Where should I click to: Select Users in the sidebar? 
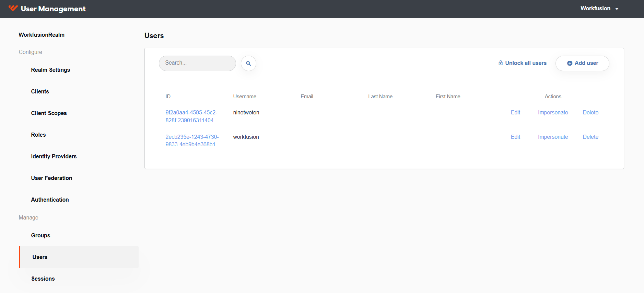pyautogui.click(x=79, y=257)
